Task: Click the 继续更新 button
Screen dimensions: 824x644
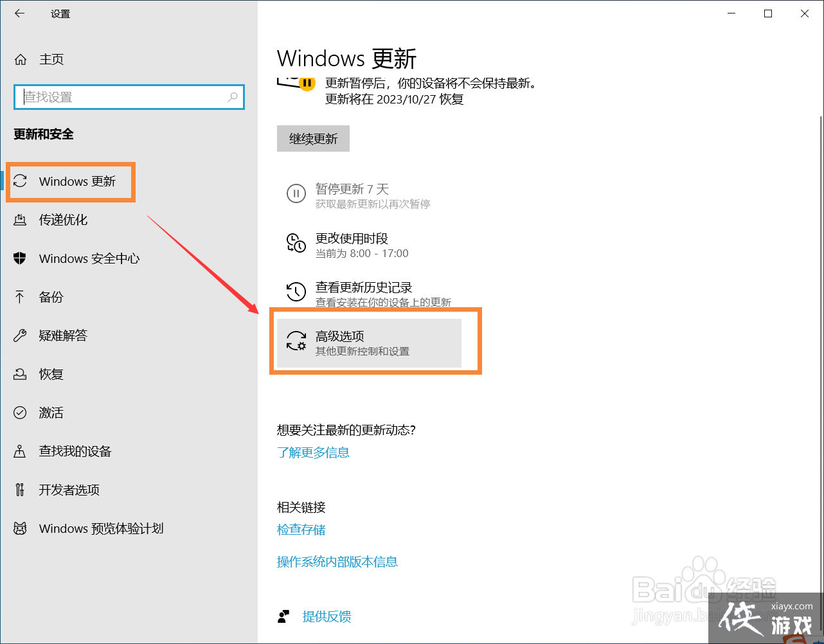Action: point(313,139)
